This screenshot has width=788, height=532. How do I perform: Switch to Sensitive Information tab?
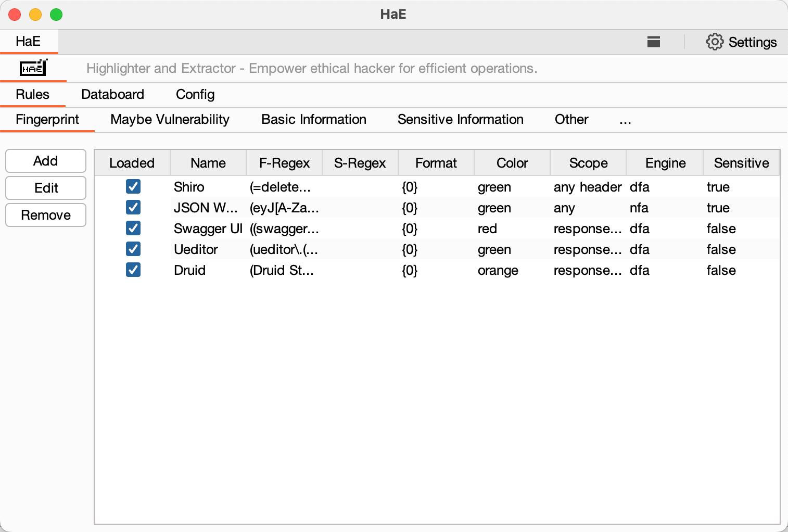pyautogui.click(x=460, y=120)
